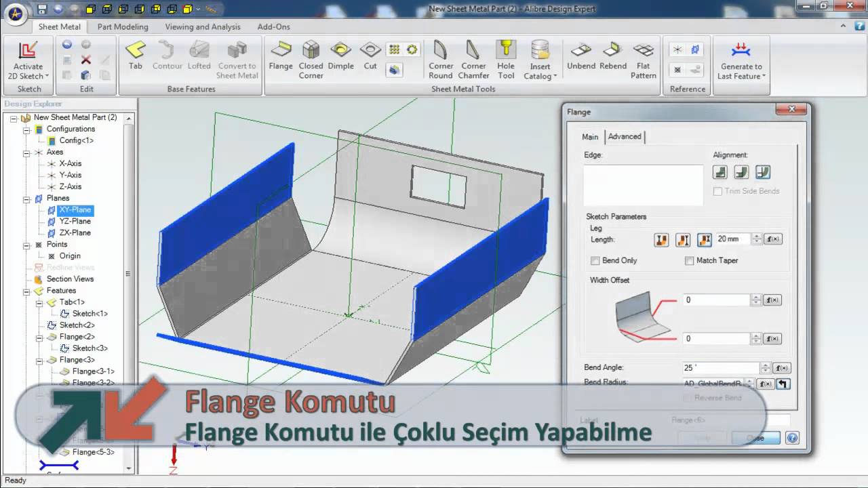Open the Add-Ons ribbon tab
This screenshot has width=868, height=488.
click(x=274, y=26)
